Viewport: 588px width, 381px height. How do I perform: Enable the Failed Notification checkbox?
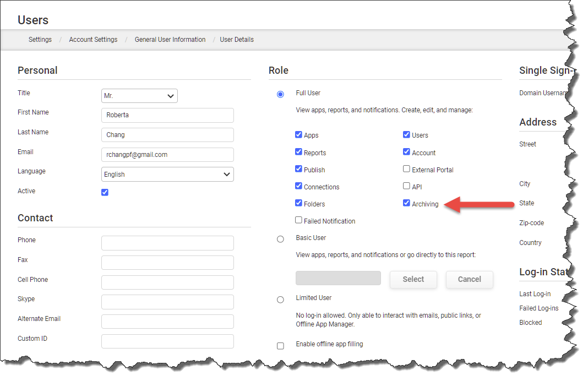coord(298,220)
